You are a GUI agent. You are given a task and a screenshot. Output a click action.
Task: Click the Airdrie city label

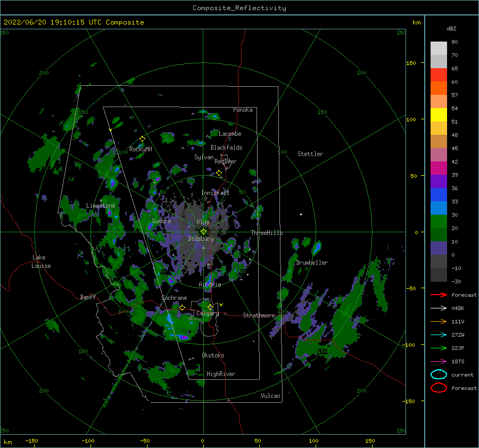(210, 284)
